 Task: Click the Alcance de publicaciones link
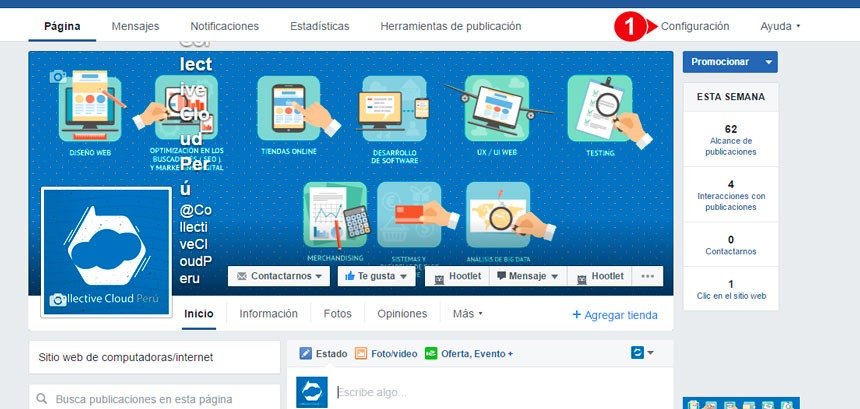[731, 146]
